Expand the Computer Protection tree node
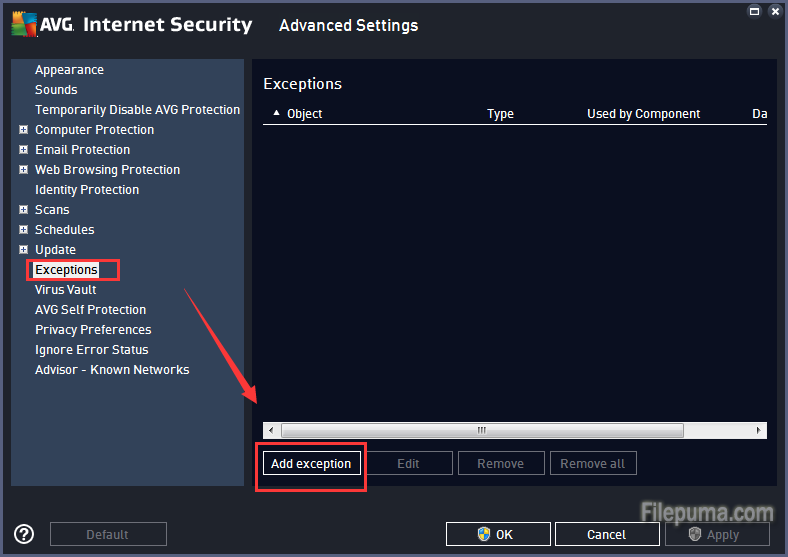 [x=23, y=130]
